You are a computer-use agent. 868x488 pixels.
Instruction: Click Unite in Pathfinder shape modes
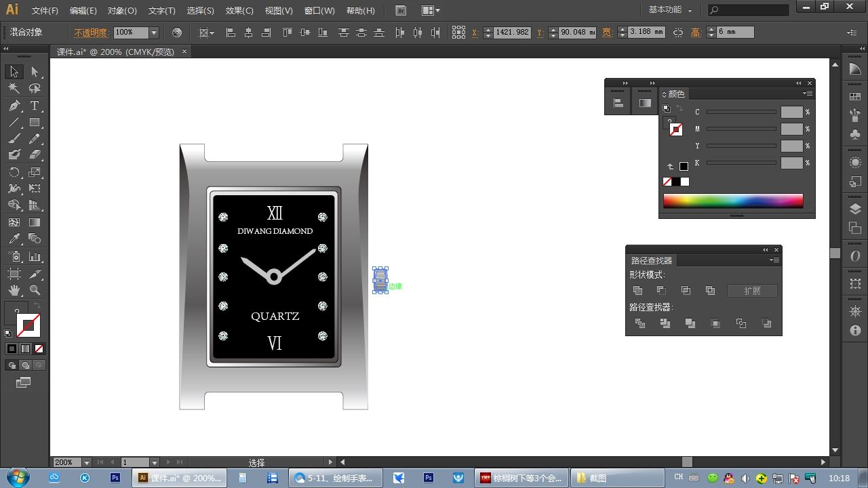(x=637, y=291)
